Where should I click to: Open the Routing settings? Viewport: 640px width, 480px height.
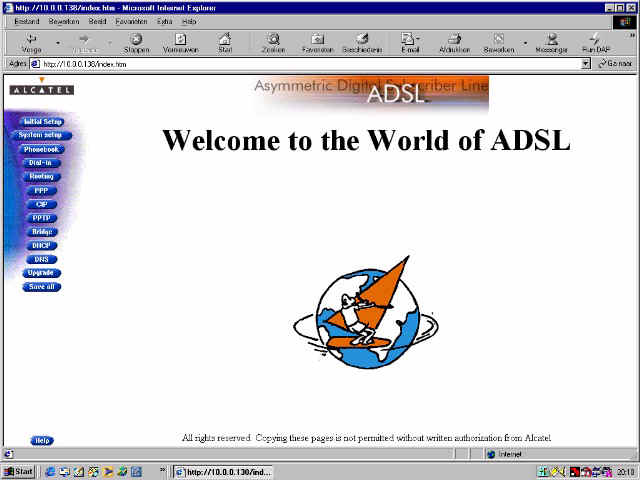(41, 176)
